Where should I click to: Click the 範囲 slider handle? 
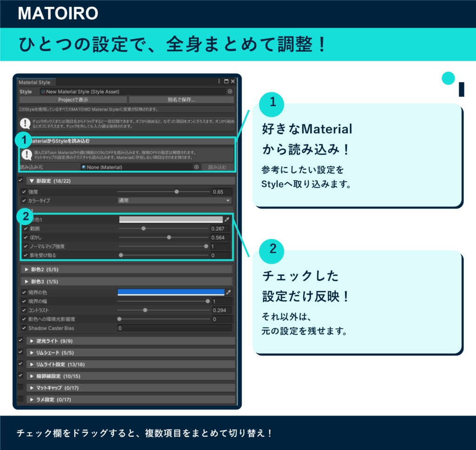(144, 228)
